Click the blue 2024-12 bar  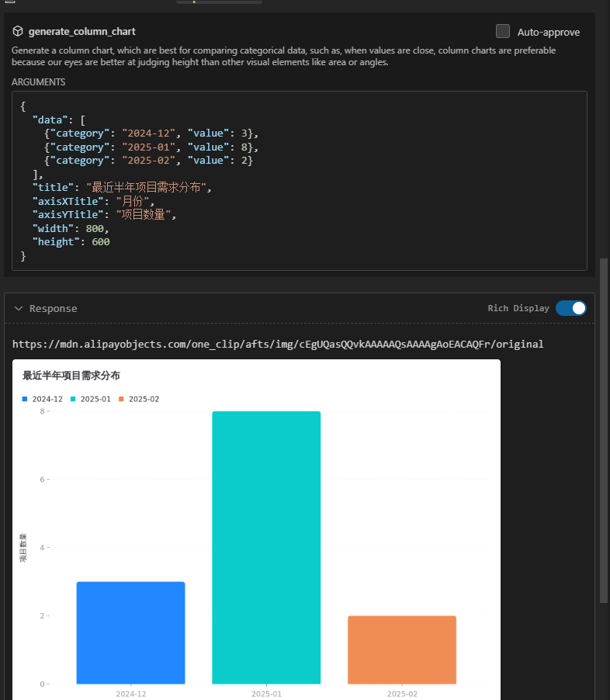[x=130, y=632]
